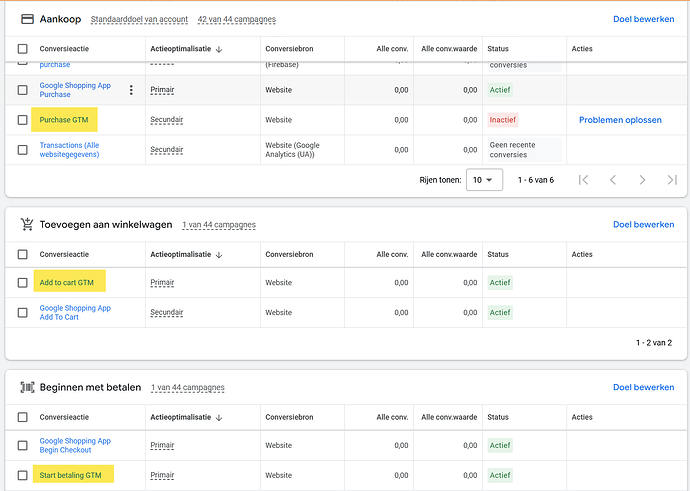Select all rows in Toevoegen aan winkelwagen header
The height and width of the screenshot is (491, 690).
(x=22, y=254)
